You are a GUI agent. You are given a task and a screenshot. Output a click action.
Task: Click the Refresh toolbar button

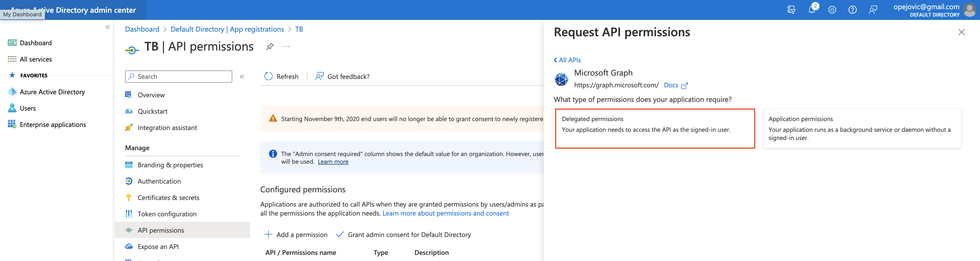click(x=281, y=76)
